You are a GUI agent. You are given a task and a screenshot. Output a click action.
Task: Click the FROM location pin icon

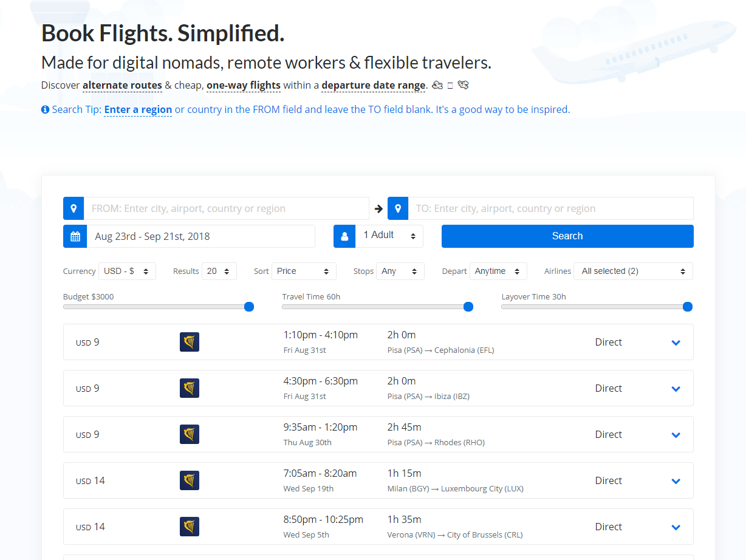point(74,208)
